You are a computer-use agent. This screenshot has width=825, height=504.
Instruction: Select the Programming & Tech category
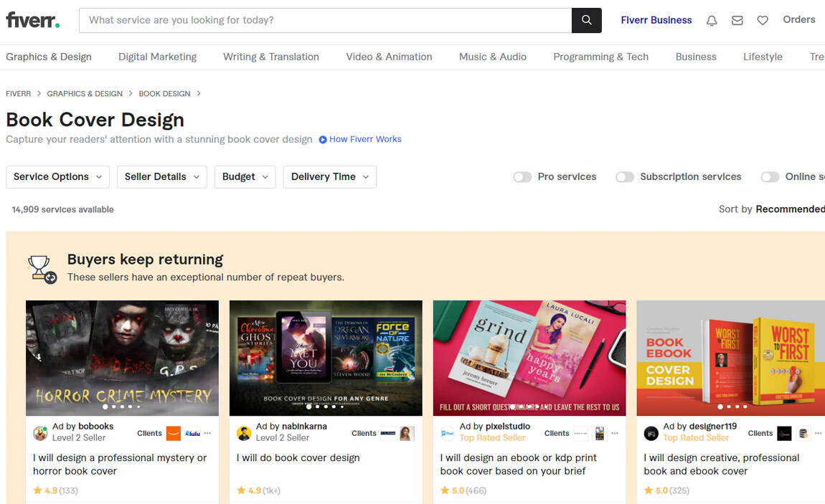600,57
